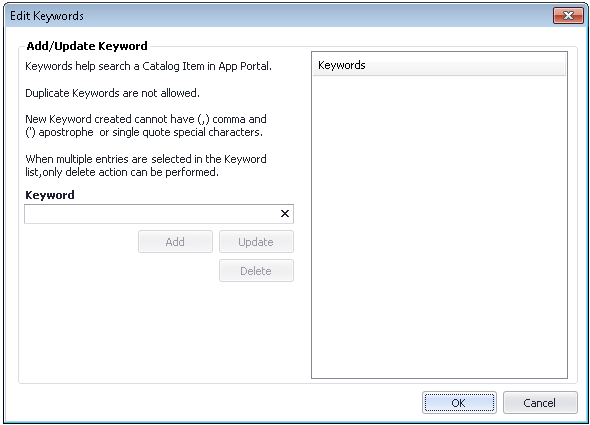This screenshot has width=590, height=425.
Task: Click the Add button
Action: [x=175, y=242]
